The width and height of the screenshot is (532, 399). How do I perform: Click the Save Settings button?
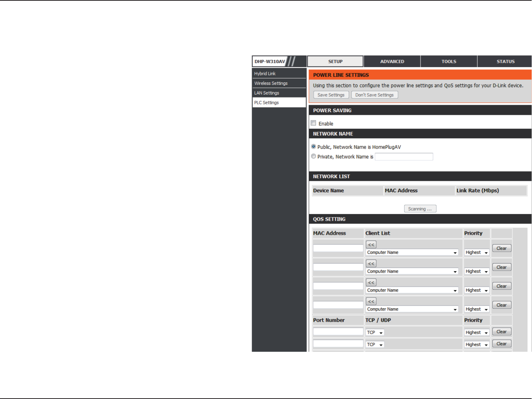[331, 95]
